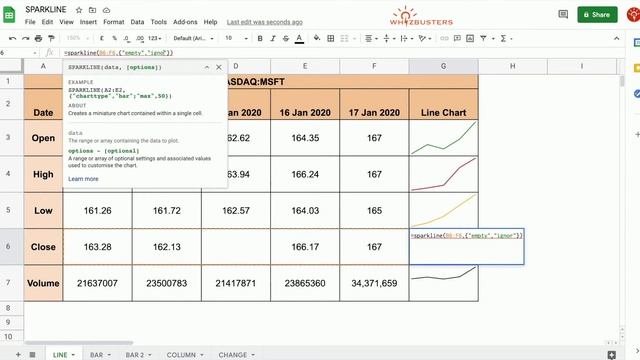
Task: Decrease decimal places button
Action: tap(127, 38)
